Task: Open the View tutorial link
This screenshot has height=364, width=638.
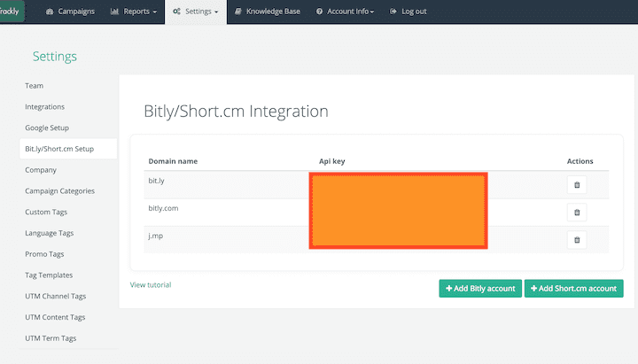Action: [x=151, y=285]
